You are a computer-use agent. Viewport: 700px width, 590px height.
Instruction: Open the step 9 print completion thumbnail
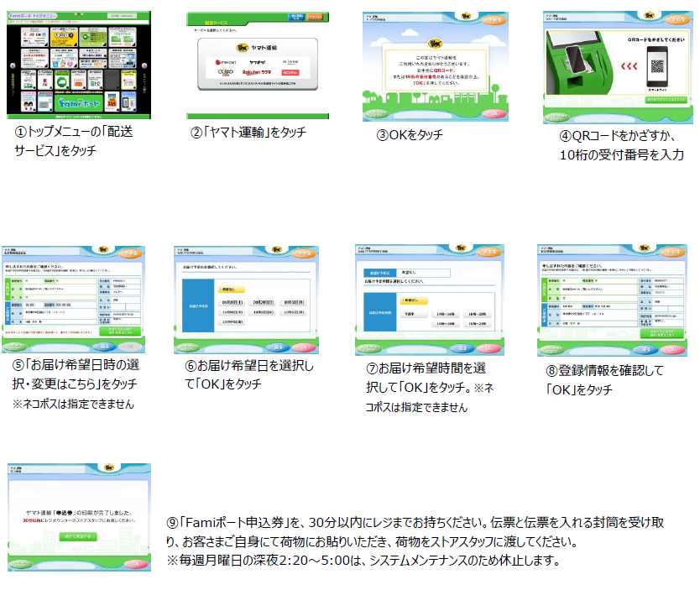pos(79,515)
